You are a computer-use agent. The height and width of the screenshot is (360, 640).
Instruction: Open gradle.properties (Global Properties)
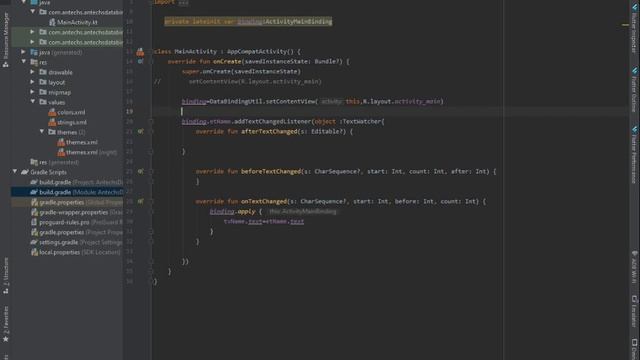(x=81, y=202)
